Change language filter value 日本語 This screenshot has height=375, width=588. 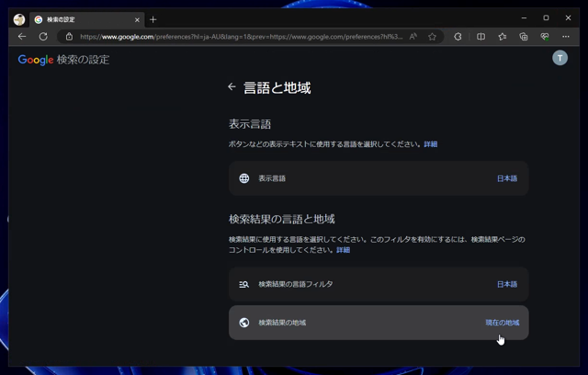(507, 284)
